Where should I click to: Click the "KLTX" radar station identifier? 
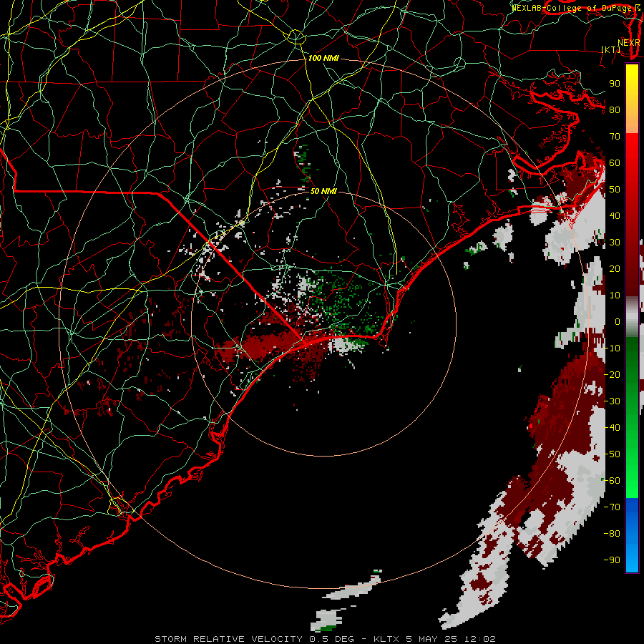[x=387, y=639]
